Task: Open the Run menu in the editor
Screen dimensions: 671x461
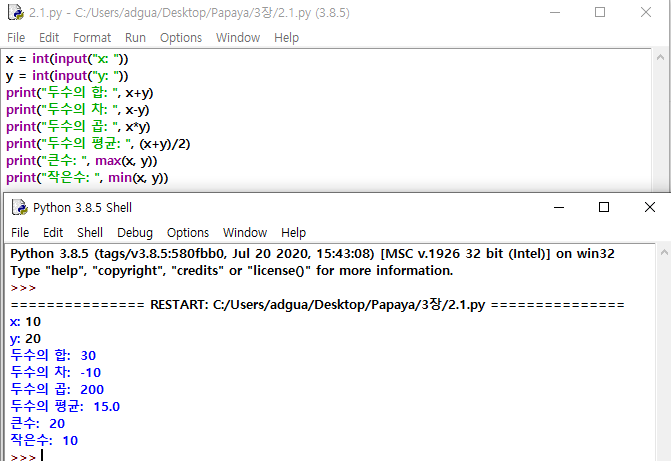Action: (135, 38)
